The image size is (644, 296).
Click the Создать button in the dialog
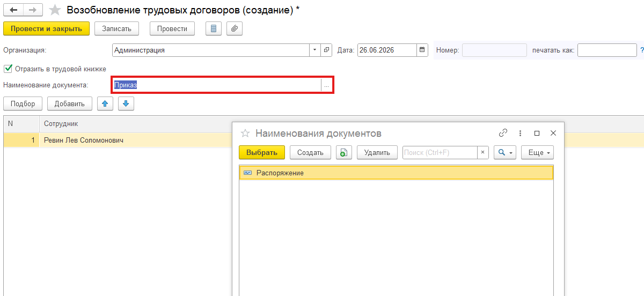point(310,152)
